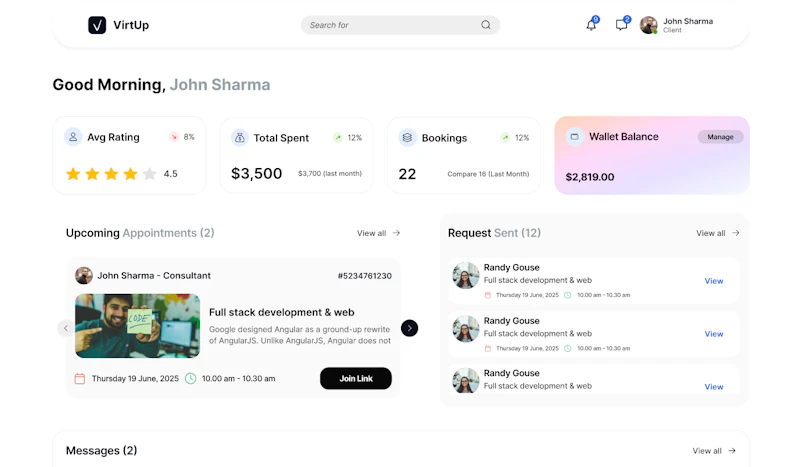The height and width of the screenshot is (467, 800).
Task: Open the Join Link for the appointment
Action: click(x=356, y=378)
